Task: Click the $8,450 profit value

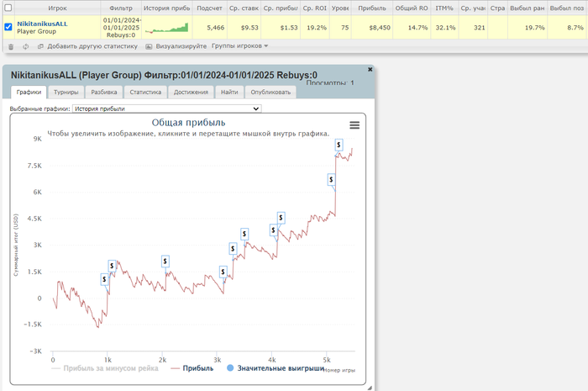Action: click(x=380, y=28)
